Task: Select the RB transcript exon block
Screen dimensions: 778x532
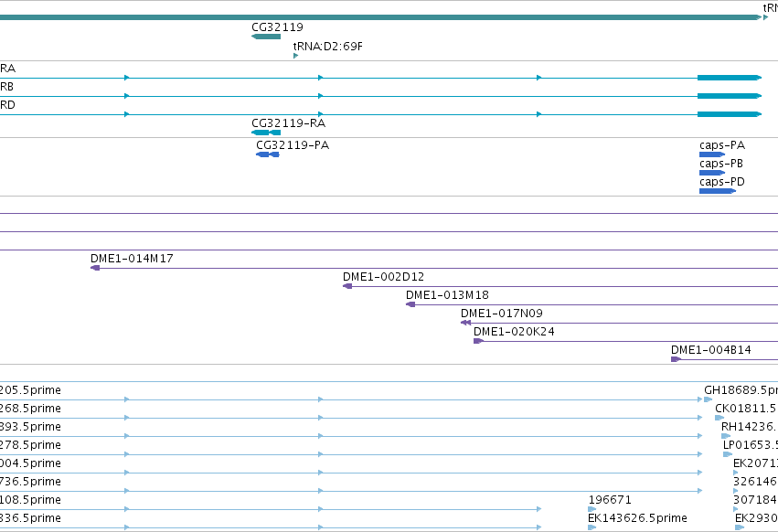Action: [x=730, y=96]
